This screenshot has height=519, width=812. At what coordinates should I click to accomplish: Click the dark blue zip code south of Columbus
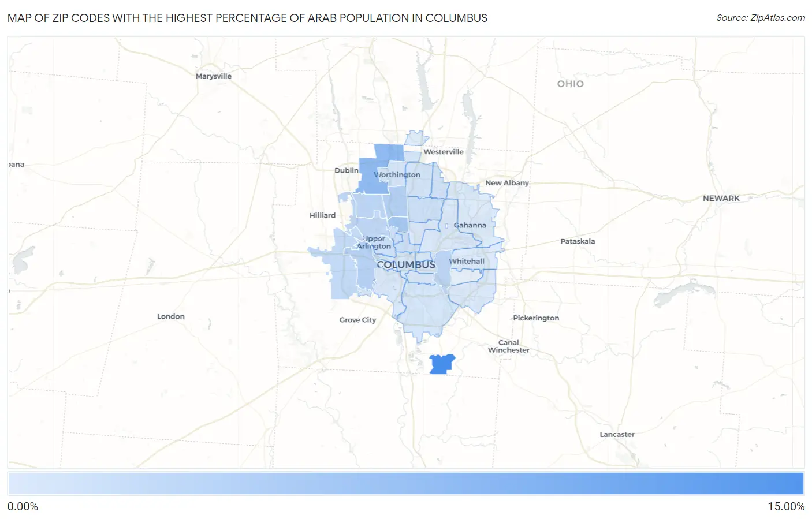(x=442, y=364)
